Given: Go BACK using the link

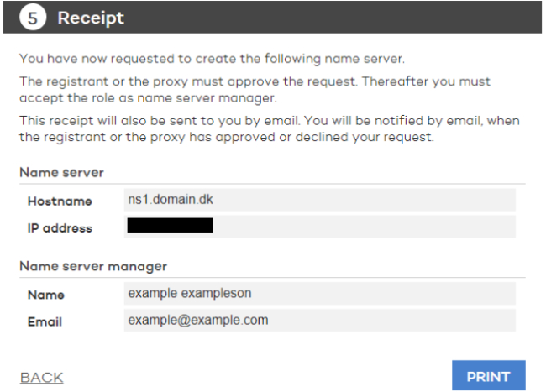Looking at the screenshot, I should [41, 378].
